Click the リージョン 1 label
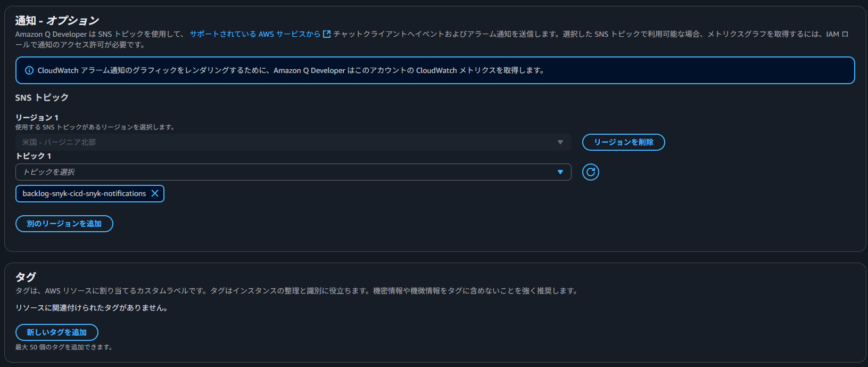868x367 pixels. click(x=37, y=117)
